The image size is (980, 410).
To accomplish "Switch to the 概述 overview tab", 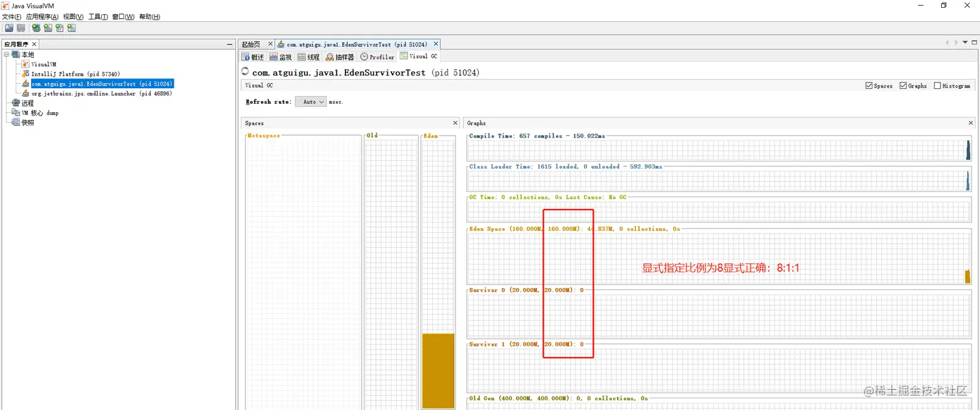I will tap(253, 57).
